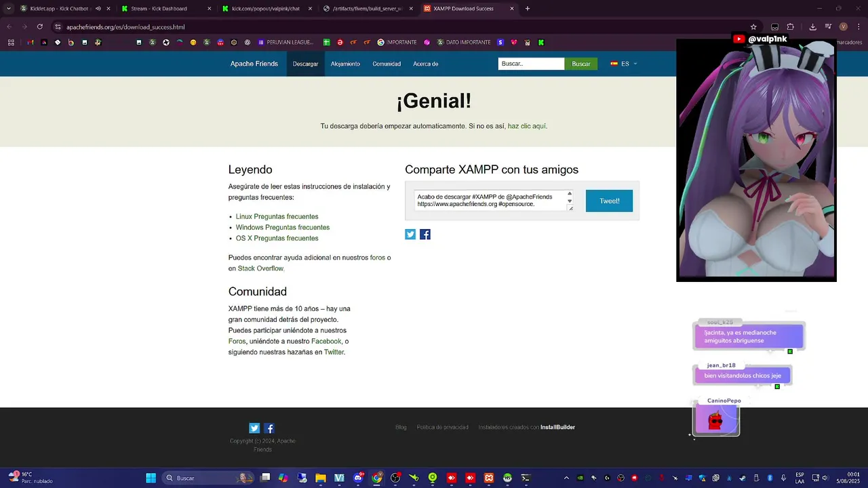Click the Facebook share icon below tweet box

tap(425, 235)
